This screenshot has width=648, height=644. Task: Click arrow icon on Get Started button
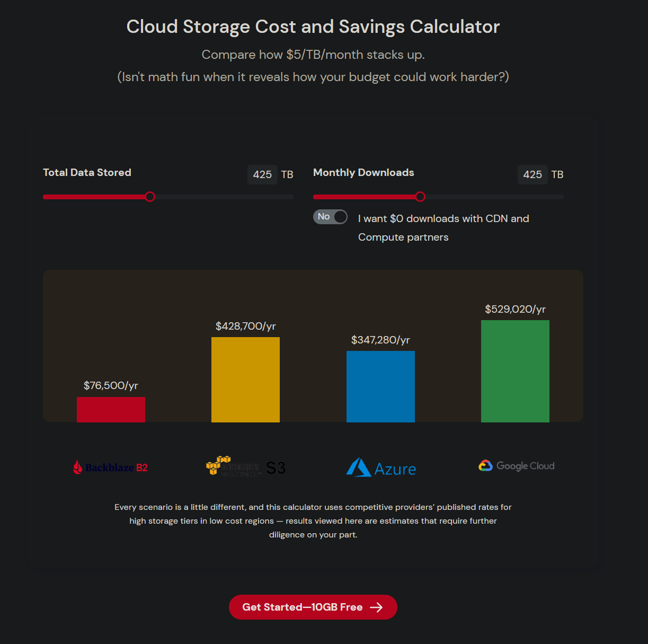(x=376, y=607)
